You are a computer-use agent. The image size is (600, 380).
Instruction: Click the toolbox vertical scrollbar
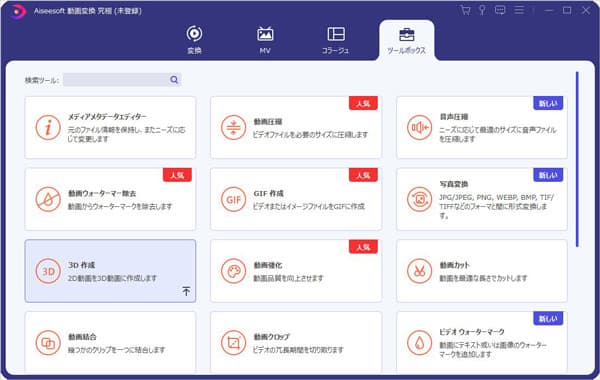pos(577,159)
